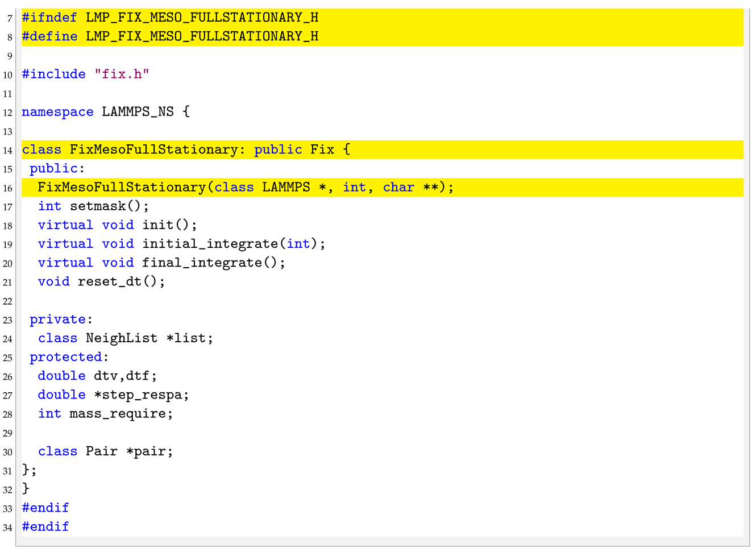Viewport: 756px width, 552px height.
Task: Click 'virtual void initial_integrate(int);' line
Action: (x=182, y=244)
